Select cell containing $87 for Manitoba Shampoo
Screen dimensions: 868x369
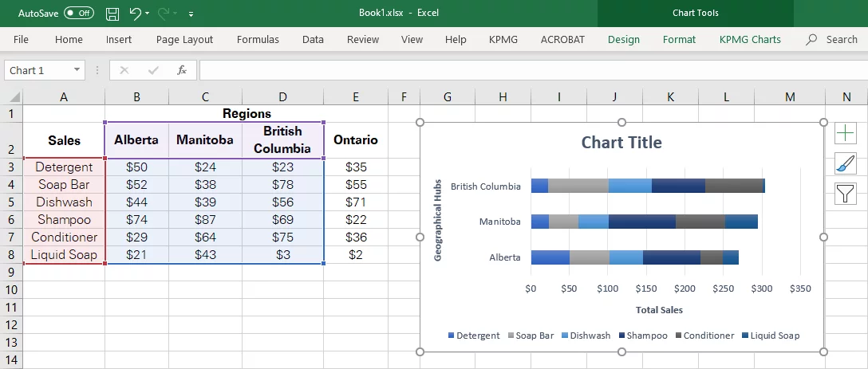coord(205,220)
